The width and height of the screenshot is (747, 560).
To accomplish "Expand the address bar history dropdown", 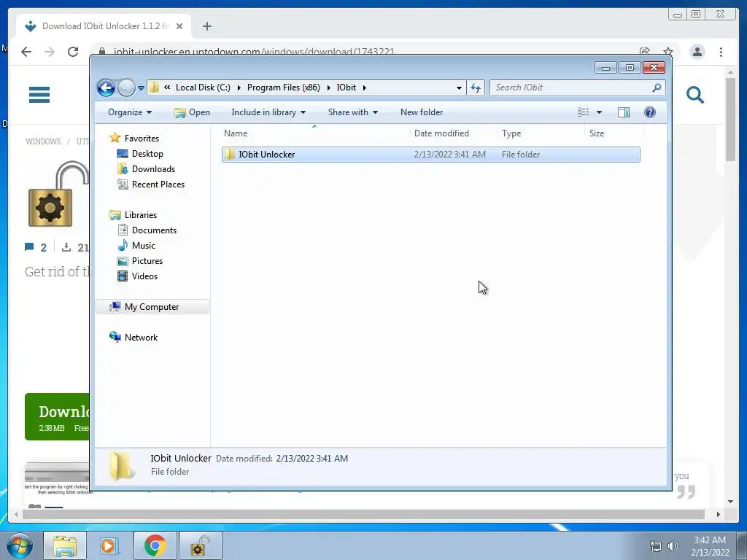I will [459, 87].
